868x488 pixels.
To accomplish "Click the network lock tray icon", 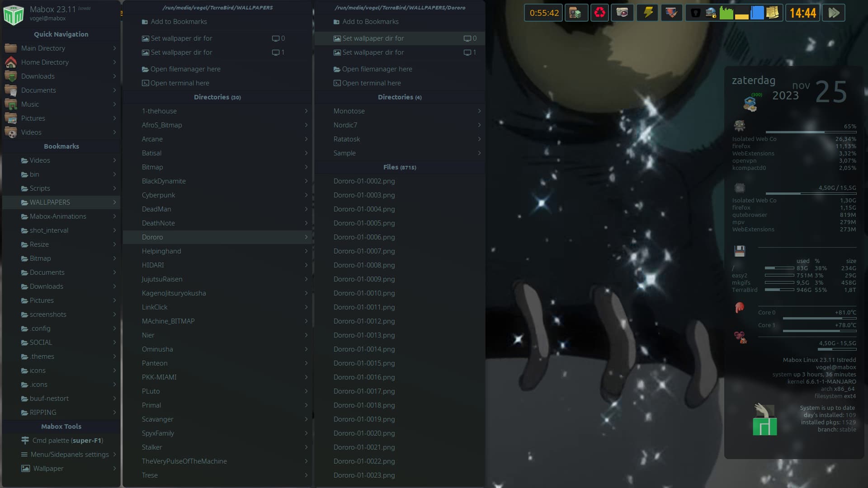I will pyautogui.click(x=711, y=13).
